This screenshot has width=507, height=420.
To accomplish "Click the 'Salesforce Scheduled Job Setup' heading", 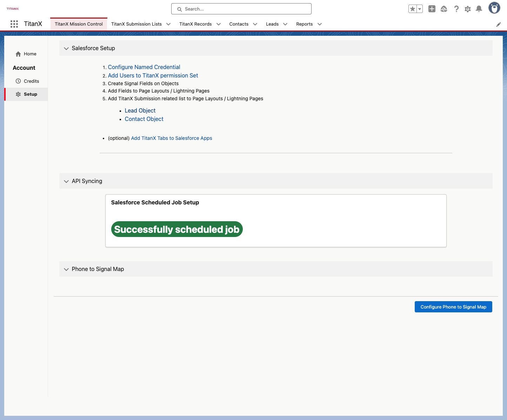I will coord(155,202).
